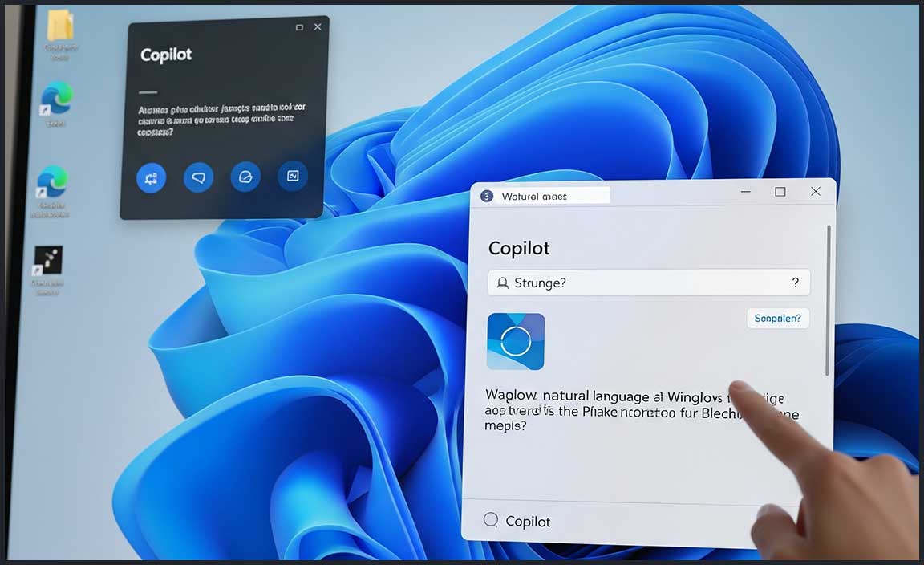Click into the 'Strunge?' search field

click(649, 282)
